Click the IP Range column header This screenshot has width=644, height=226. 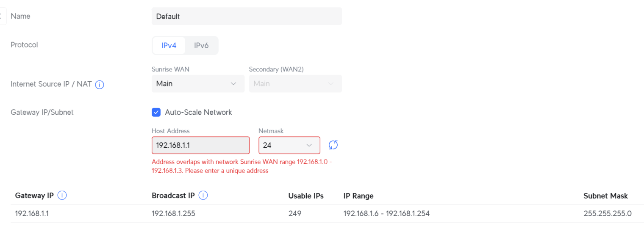click(x=358, y=196)
